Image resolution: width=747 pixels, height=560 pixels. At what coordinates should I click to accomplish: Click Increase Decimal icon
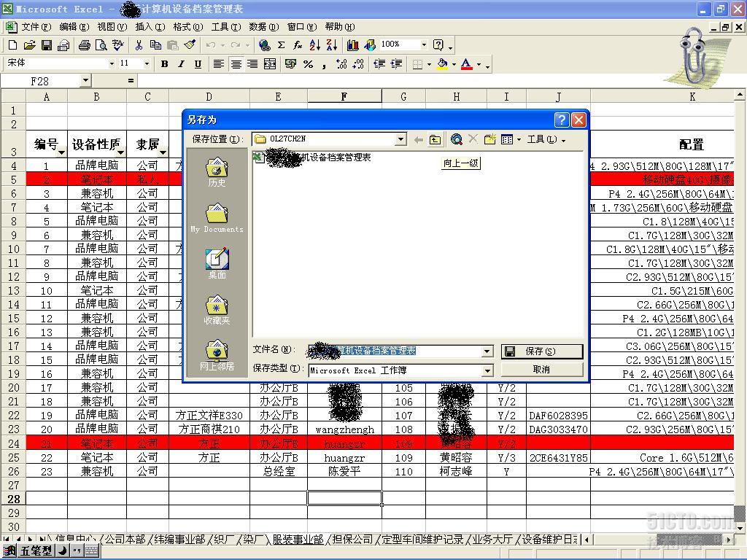(341, 64)
